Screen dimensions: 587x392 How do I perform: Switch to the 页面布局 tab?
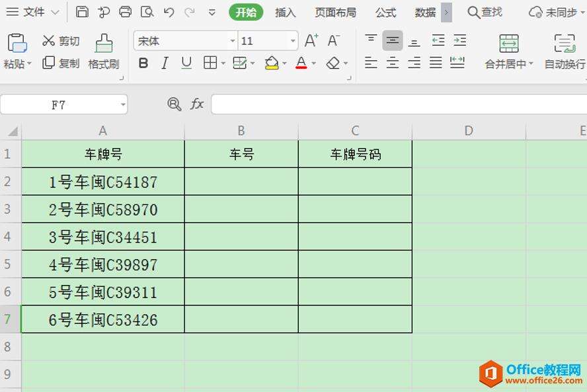[335, 13]
